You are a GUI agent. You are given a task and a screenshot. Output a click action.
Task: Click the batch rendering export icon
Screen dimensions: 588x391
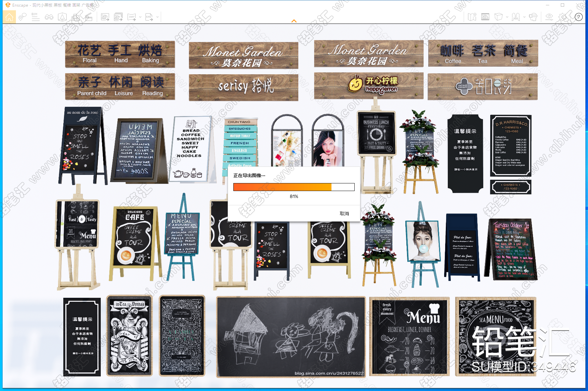118,17
